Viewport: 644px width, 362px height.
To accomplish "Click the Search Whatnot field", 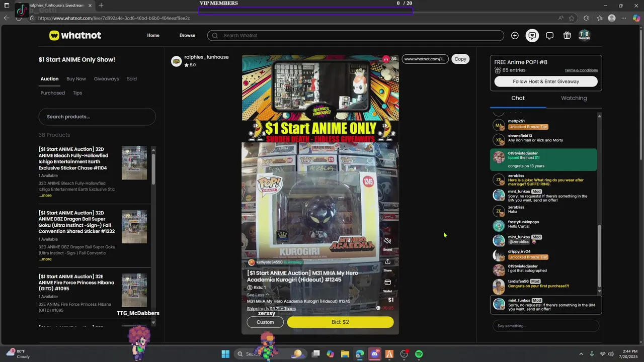I will [356, 36].
